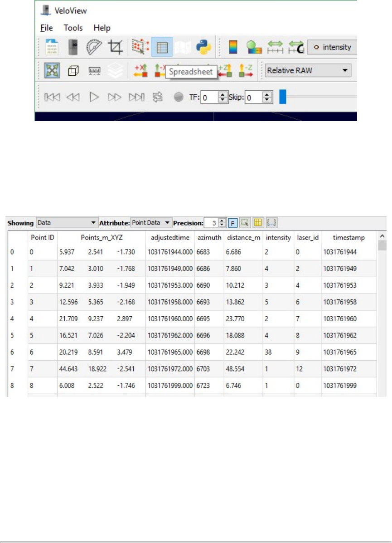Toggle the wireframe cube icon in the toolbar
This screenshot has height=543, width=392.
73,71
